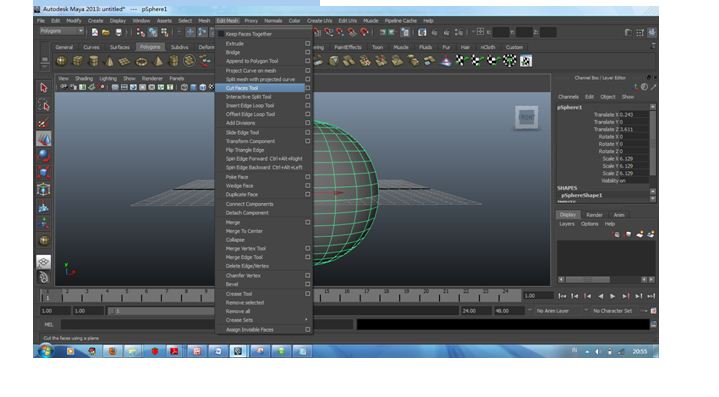Click the front face of the view cube

coord(526,117)
